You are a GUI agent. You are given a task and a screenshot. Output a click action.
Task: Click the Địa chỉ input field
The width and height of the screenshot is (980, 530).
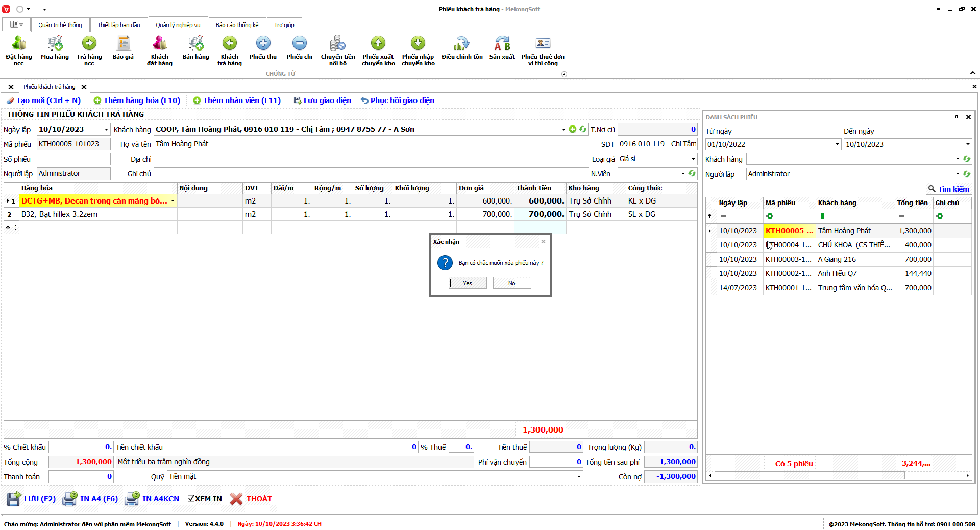(x=371, y=159)
